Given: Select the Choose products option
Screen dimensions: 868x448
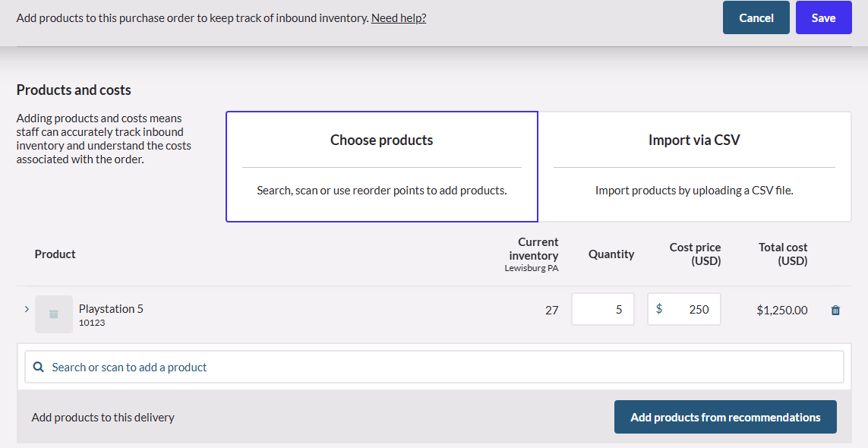Looking at the screenshot, I should pos(382,167).
